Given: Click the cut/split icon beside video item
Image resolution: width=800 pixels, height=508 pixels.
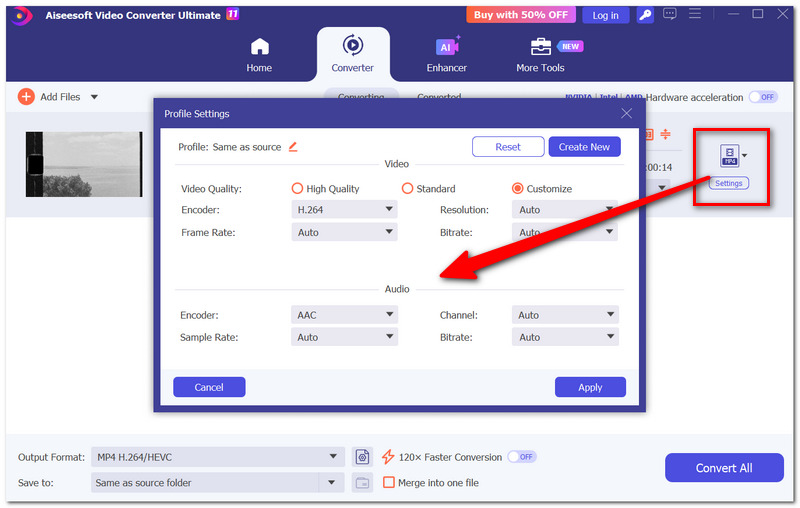Looking at the screenshot, I should tap(665, 134).
